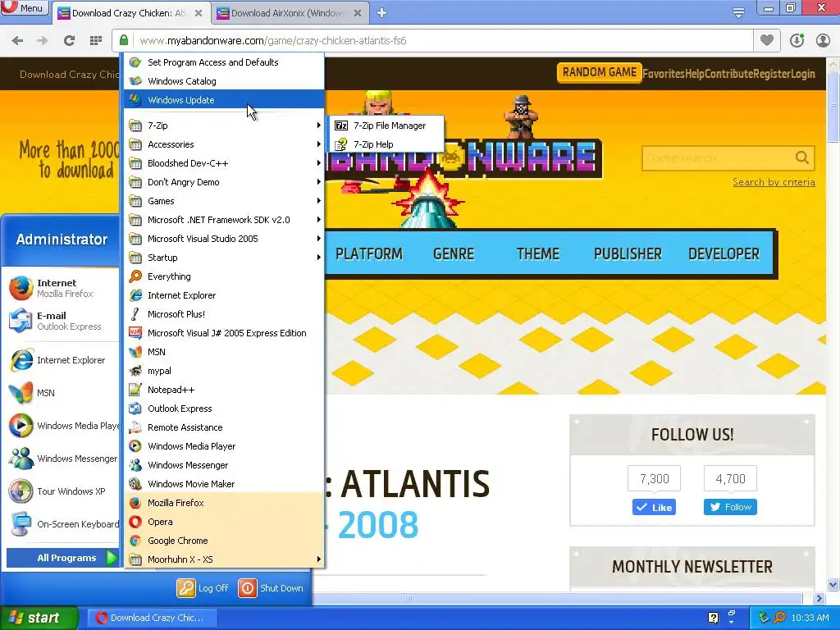Expand the 7-Zip program folder
This screenshot has height=630, width=840.
pos(224,126)
